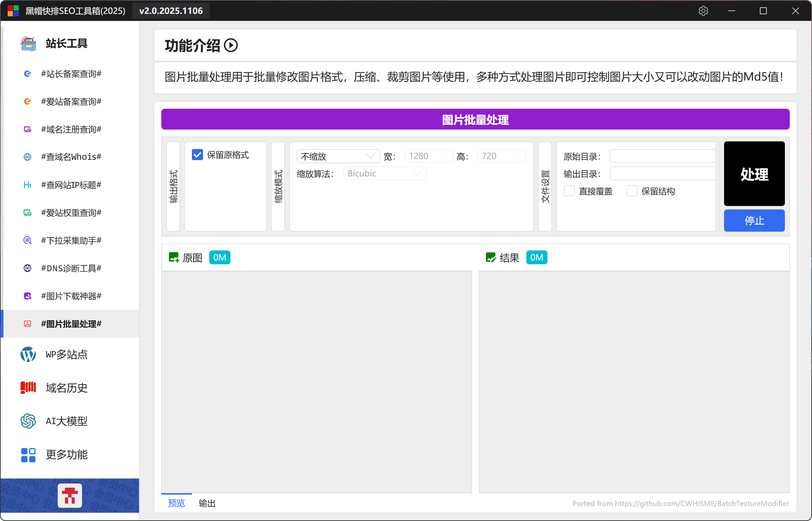Viewport: 812px width, 521px height.
Task: Click the 结果 edit-image icon
Action: [x=491, y=258]
